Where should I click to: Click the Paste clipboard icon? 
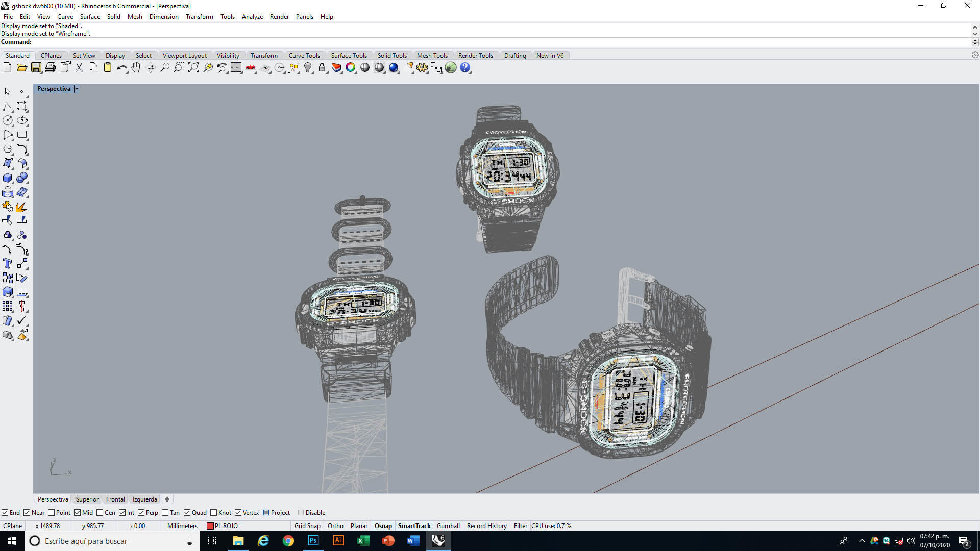coord(108,67)
